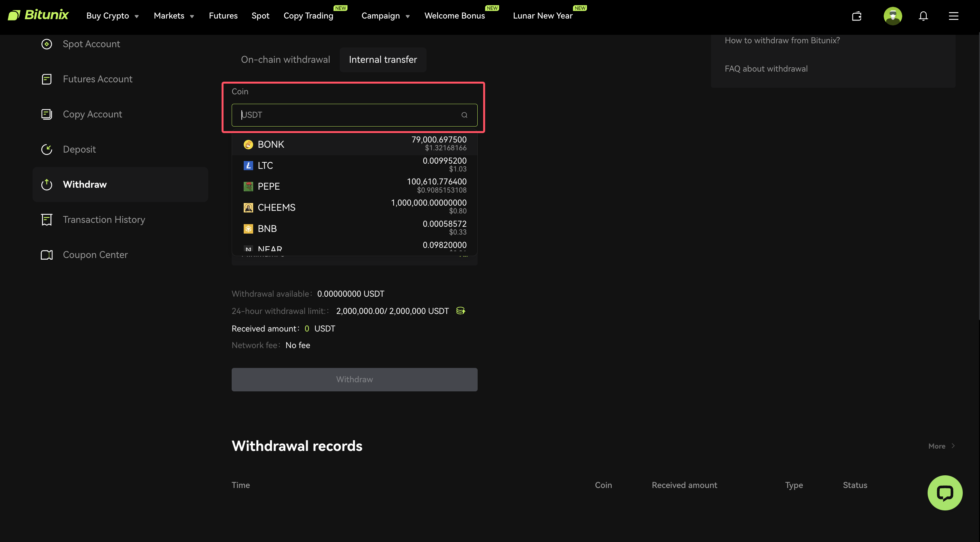Select CHEEMS from the coin list
Screen dimensions: 980x542
[355, 208]
